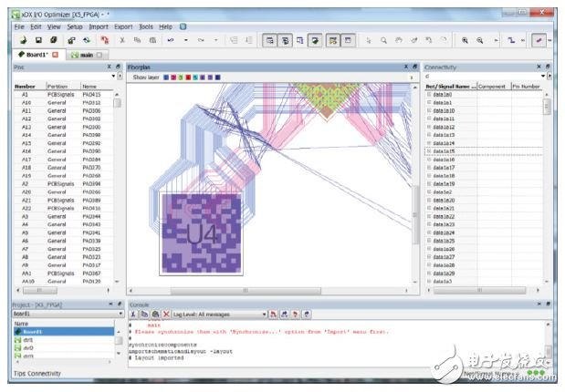Toggle the last layer box in Show layer
Image resolution: width=565 pixels, height=392 pixels.
coord(215,77)
